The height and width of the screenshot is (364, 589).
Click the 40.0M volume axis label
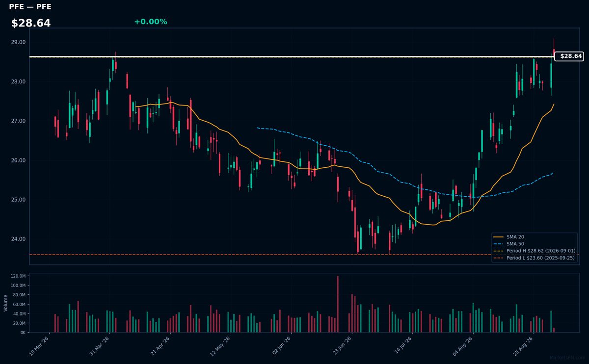click(19, 313)
